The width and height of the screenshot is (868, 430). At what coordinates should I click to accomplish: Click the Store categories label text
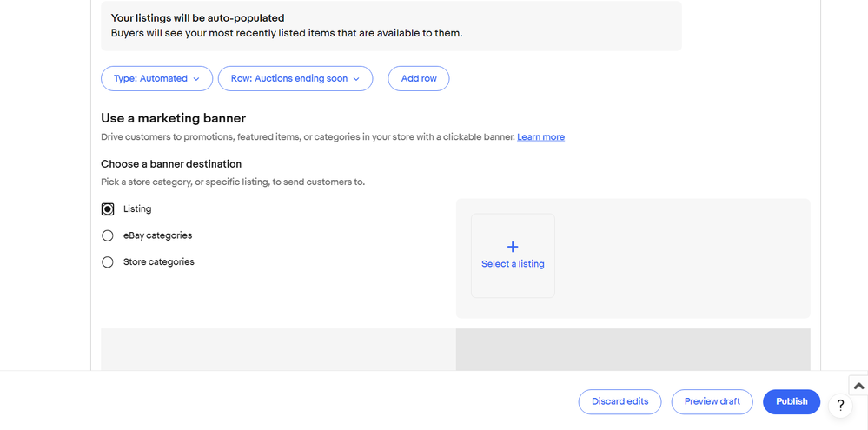point(158,262)
